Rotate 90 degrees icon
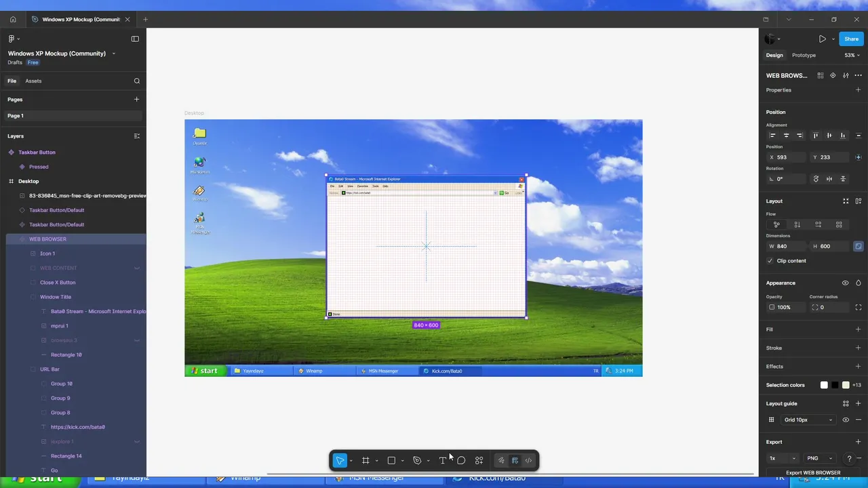868x488 pixels. 816,179
